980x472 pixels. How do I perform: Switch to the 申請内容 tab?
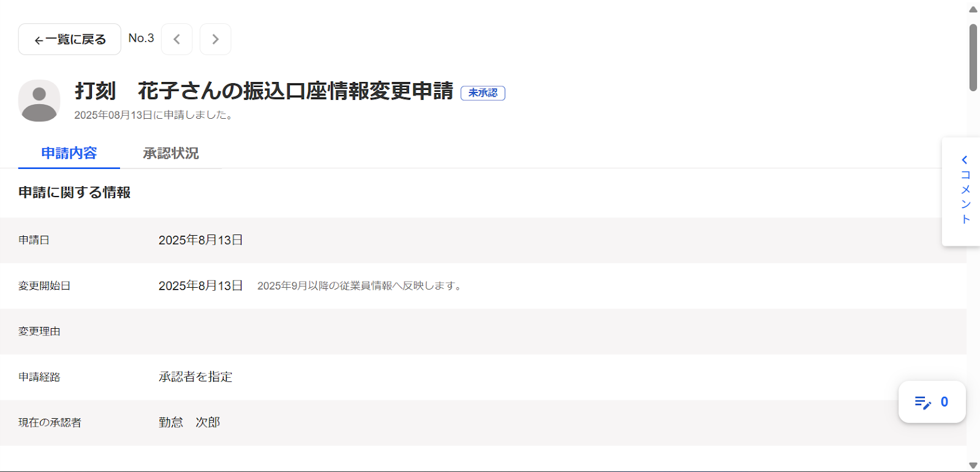tap(69, 153)
